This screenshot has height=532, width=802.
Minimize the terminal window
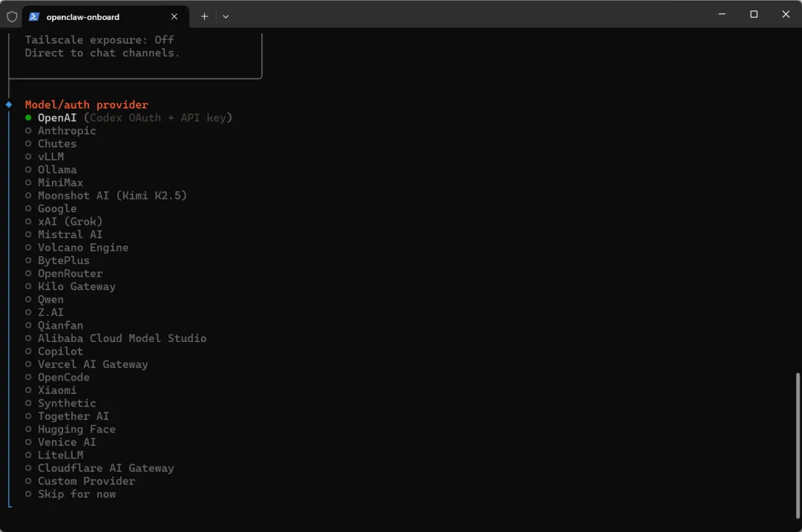(722, 14)
